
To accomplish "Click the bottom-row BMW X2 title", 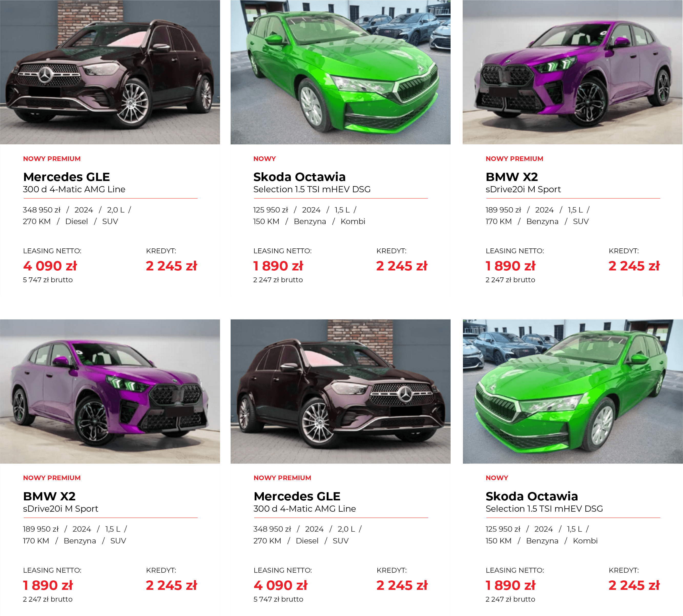I will point(49,496).
